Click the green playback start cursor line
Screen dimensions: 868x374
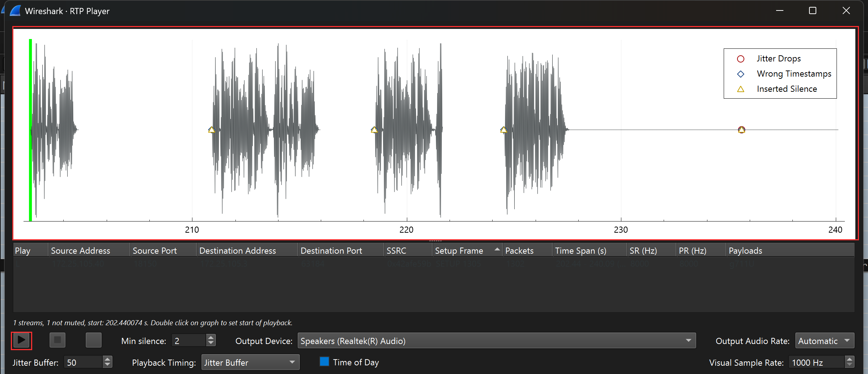[30, 130]
